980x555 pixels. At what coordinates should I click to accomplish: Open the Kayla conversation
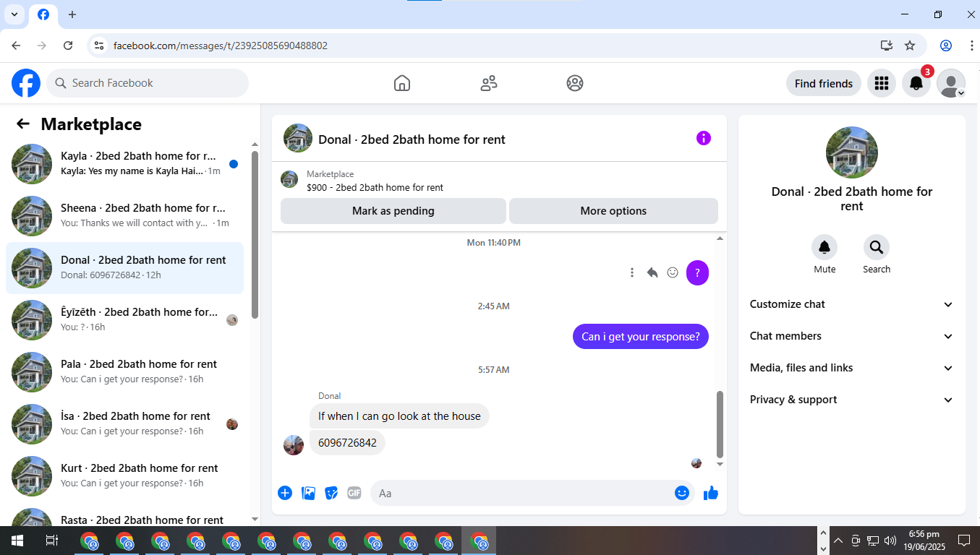pos(124,164)
